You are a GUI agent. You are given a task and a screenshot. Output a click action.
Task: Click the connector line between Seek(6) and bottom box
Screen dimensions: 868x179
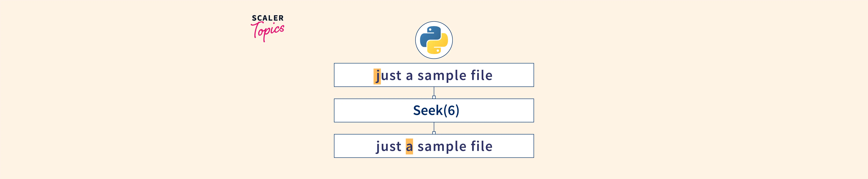tap(434, 127)
